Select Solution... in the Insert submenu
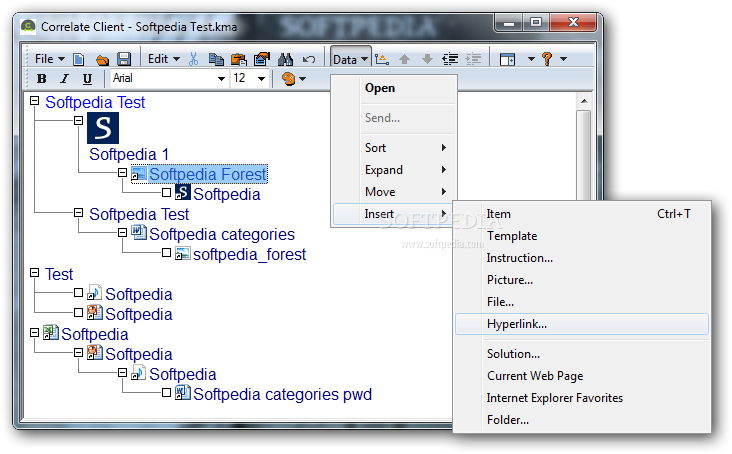The image size is (732, 454). click(582, 354)
